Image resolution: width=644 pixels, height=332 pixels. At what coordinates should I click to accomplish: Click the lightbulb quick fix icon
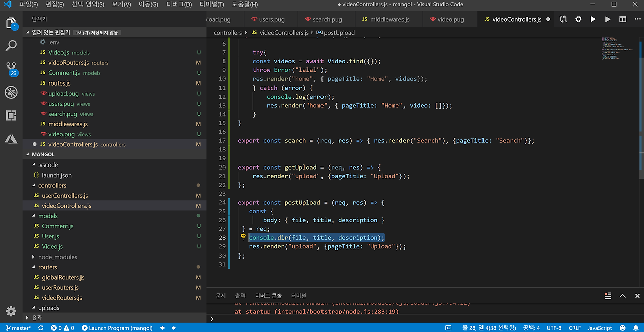243,237
